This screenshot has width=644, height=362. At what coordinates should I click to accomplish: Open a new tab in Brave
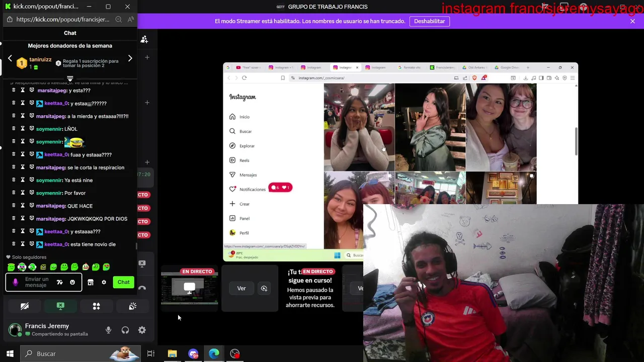(x=528, y=67)
